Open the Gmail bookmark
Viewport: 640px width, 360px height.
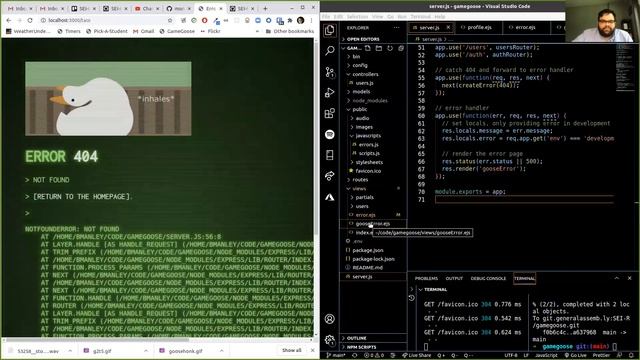pos(144,31)
